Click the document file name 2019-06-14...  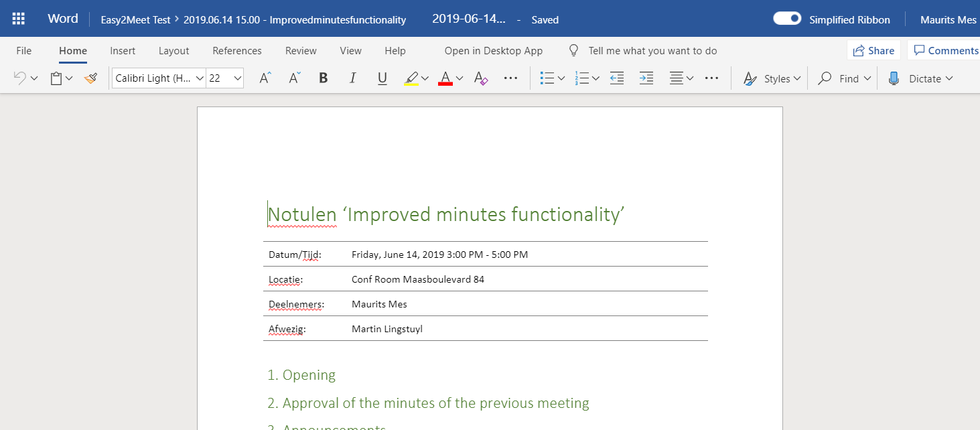click(x=469, y=19)
